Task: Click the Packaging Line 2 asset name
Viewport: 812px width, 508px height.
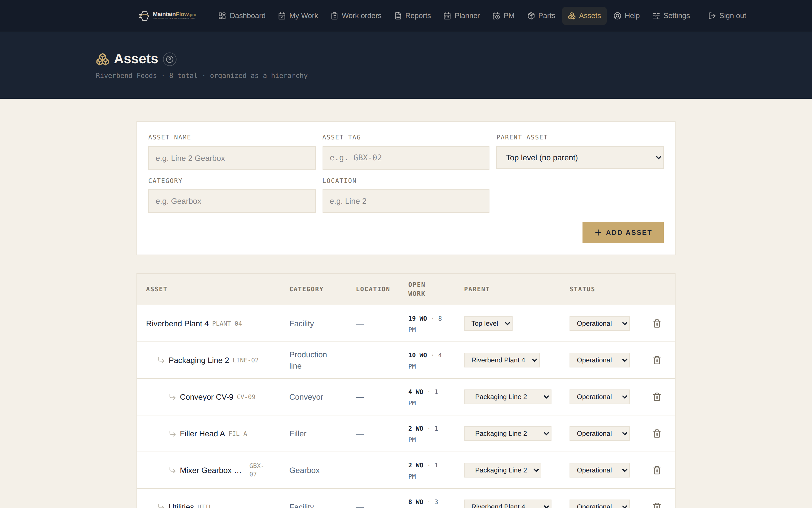Action: [199, 360]
